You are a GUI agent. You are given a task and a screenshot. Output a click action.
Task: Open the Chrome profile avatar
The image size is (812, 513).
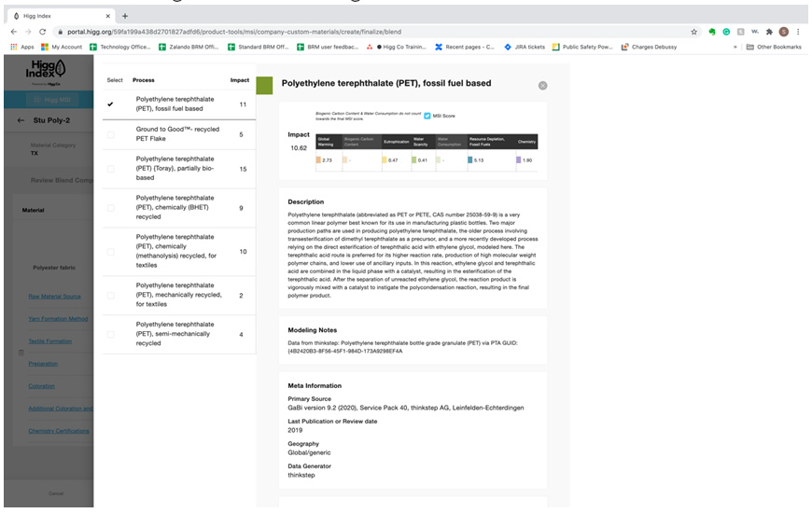783,32
